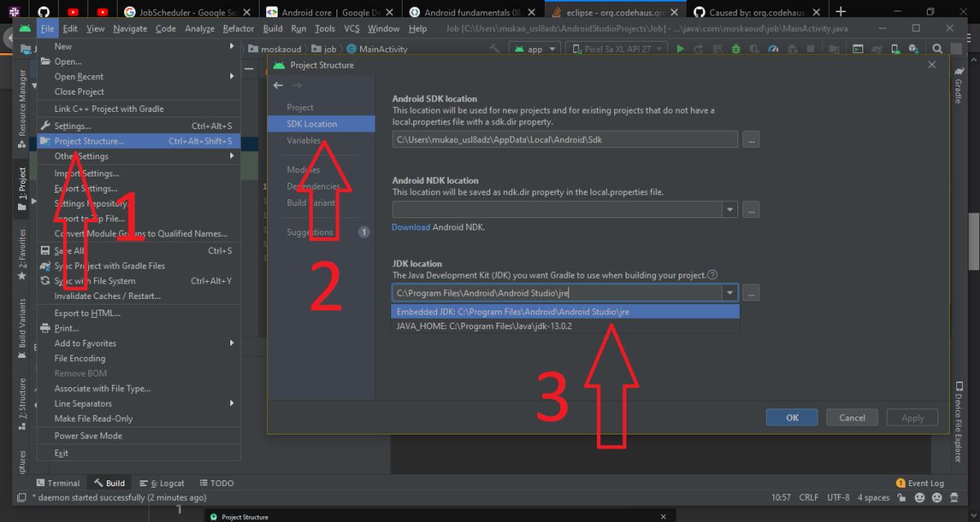Click the Make Project hammer icon
Image resolution: width=980 pixels, height=522 pixels.
pos(494,49)
